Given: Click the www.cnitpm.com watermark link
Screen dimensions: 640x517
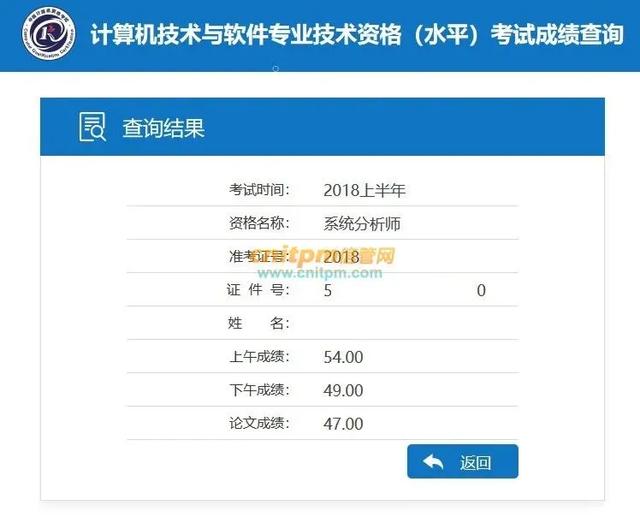Looking at the screenshot, I should (x=320, y=273).
